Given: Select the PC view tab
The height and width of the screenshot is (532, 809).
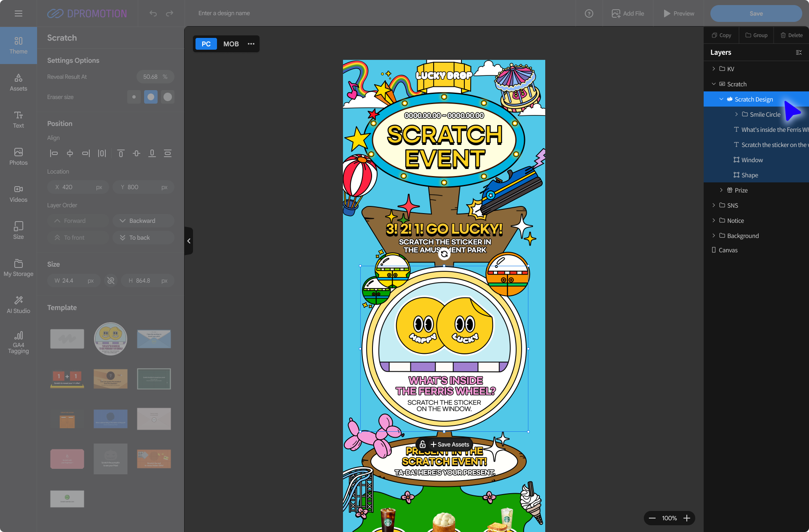Looking at the screenshot, I should click(206, 44).
